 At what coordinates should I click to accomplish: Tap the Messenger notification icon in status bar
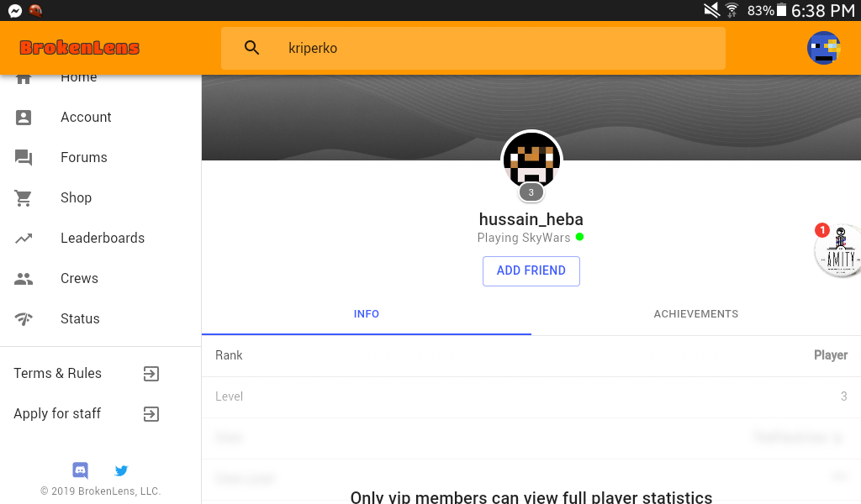15,10
